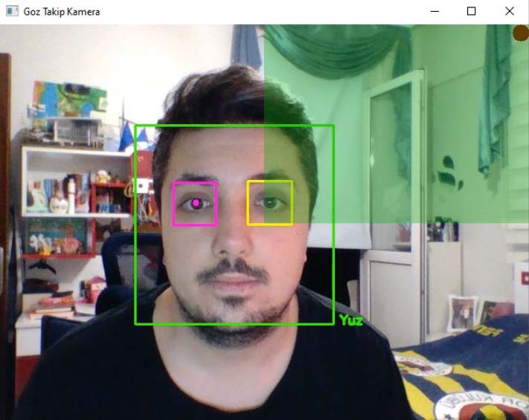Click the green highlighted gaze quadrant overlay
The width and height of the screenshot is (529, 420).
pos(396,124)
